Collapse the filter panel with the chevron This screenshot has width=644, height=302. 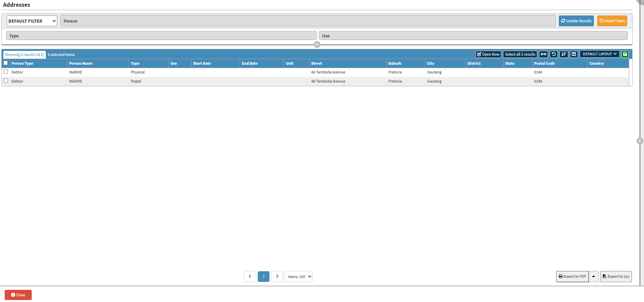click(317, 44)
